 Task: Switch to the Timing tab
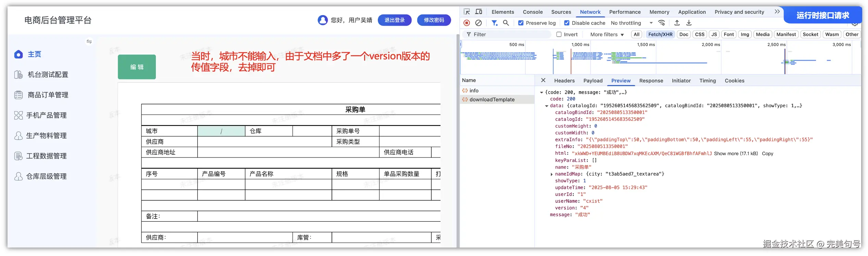pos(708,81)
